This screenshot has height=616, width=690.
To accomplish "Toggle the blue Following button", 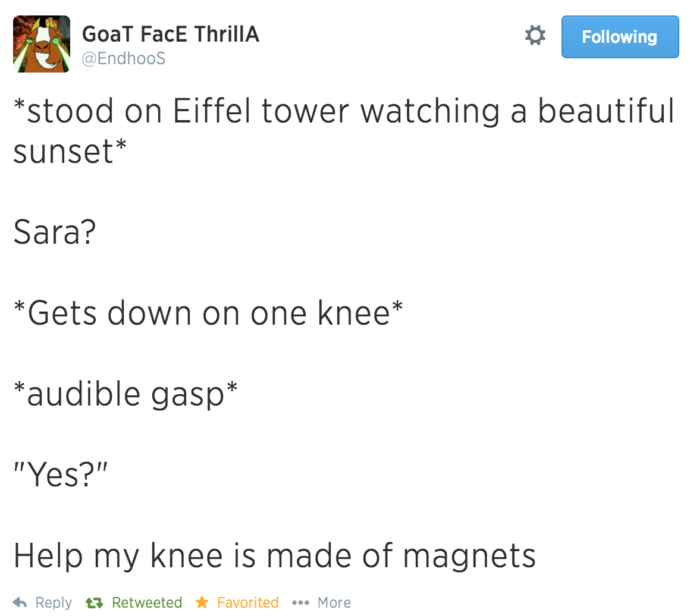I will click(620, 37).
